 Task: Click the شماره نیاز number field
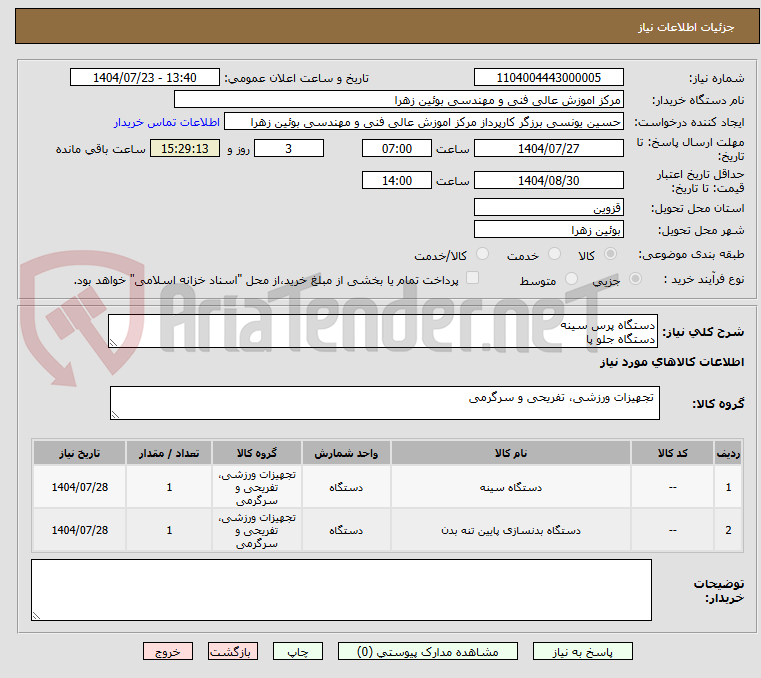point(548,78)
